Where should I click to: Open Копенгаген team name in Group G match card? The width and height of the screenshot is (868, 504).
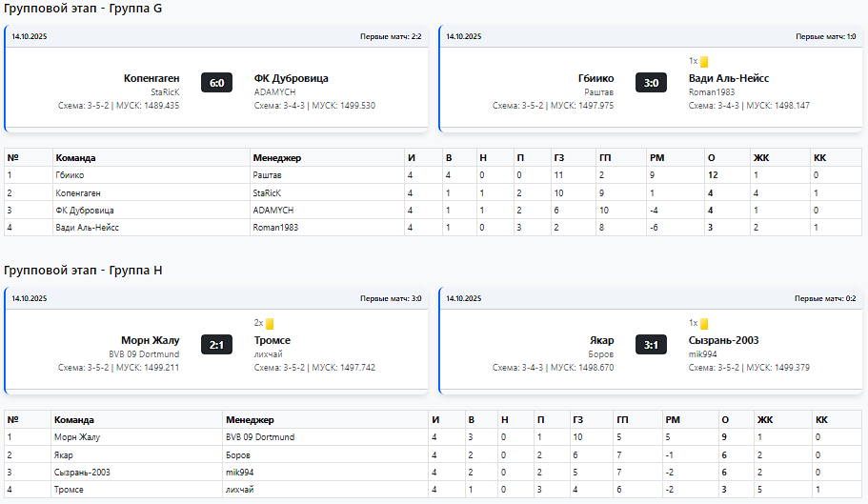coord(151,78)
